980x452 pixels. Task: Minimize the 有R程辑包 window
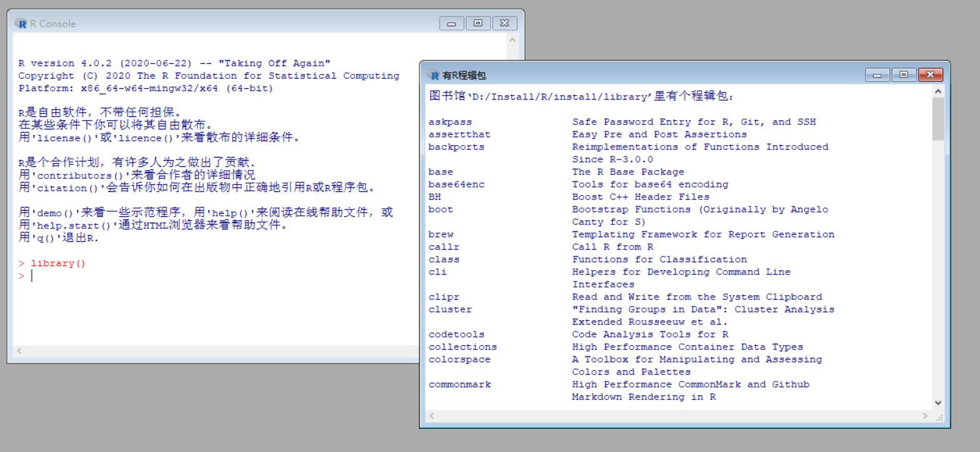coord(877,75)
